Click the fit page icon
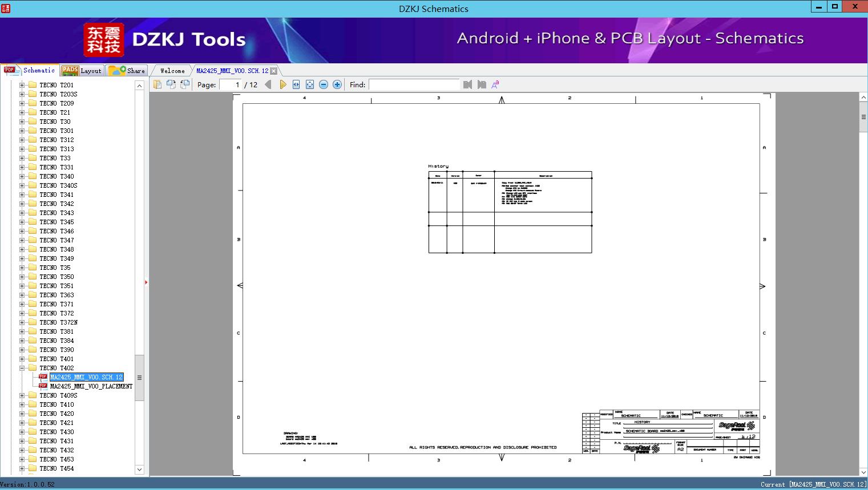 [310, 84]
